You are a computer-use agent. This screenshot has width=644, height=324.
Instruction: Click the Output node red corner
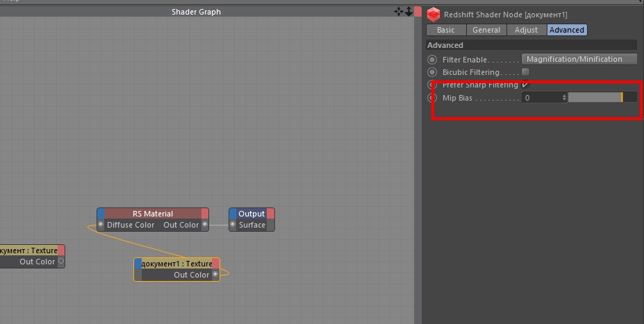point(271,214)
